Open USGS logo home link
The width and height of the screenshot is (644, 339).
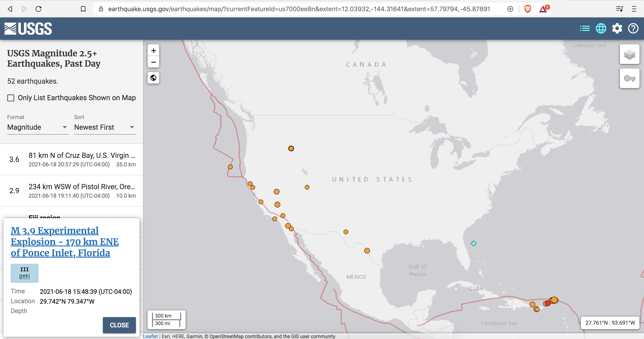click(28, 28)
